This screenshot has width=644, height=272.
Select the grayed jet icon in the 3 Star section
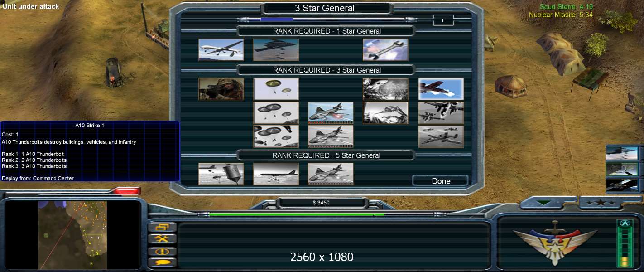(331, 136)
